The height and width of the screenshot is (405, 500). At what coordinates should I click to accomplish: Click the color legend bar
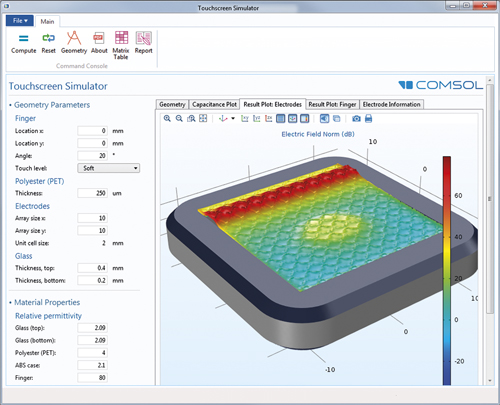click(447, 270)
